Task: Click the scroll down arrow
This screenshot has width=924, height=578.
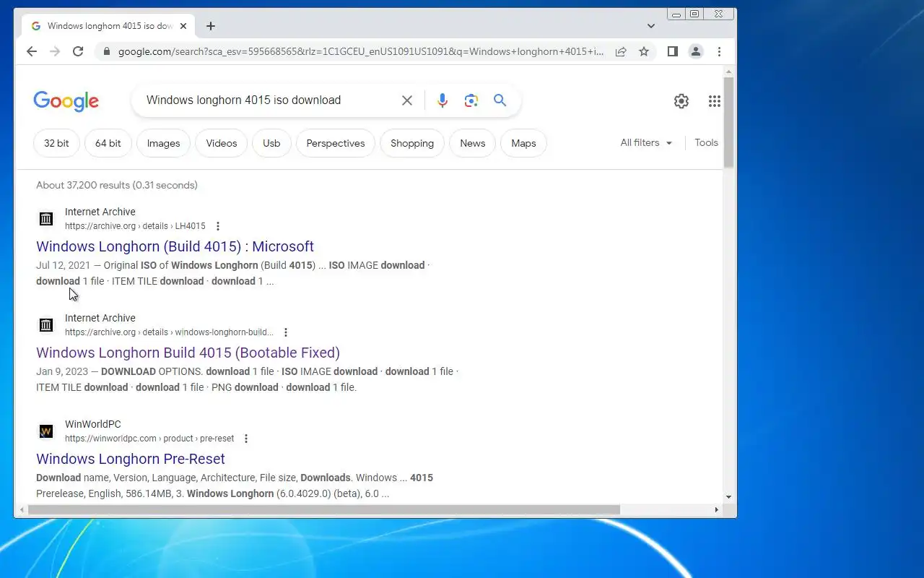Action: click(x=729, y=497)
